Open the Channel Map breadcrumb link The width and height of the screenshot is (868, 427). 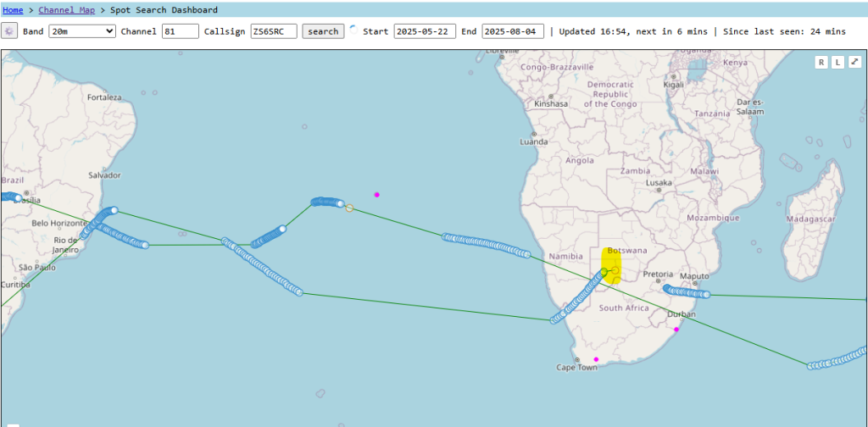[x=66, y=10]
